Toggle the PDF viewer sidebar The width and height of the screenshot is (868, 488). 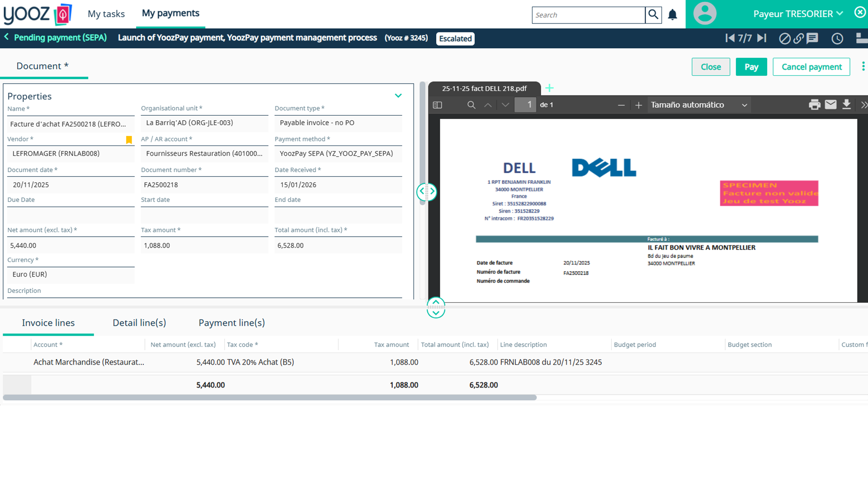[437, 105]
